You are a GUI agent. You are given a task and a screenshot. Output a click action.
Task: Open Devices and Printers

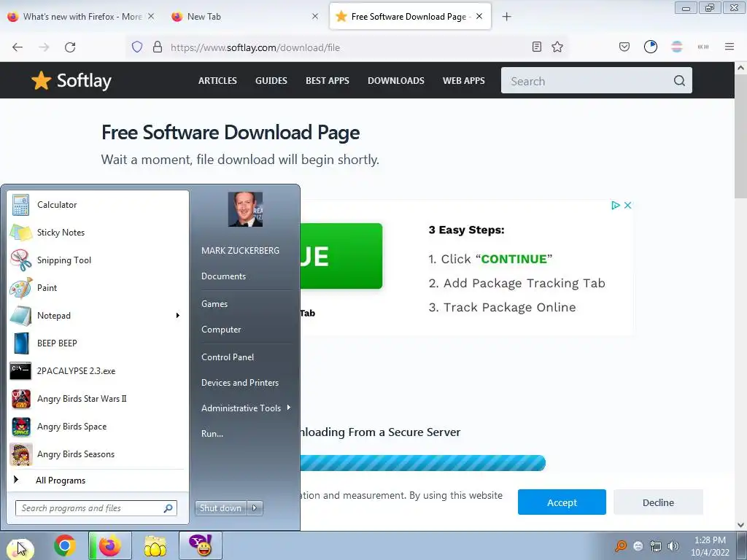[239, 383]
